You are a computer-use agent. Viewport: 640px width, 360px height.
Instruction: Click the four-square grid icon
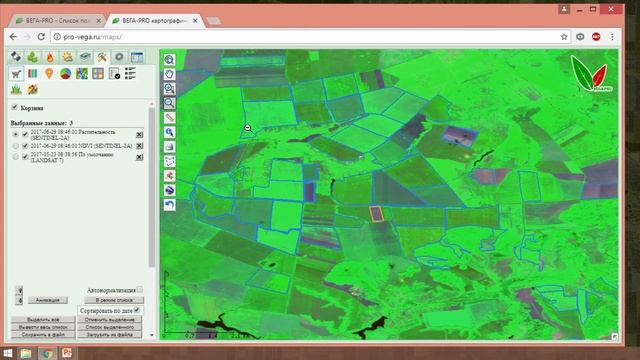click(x=98, y=73)
